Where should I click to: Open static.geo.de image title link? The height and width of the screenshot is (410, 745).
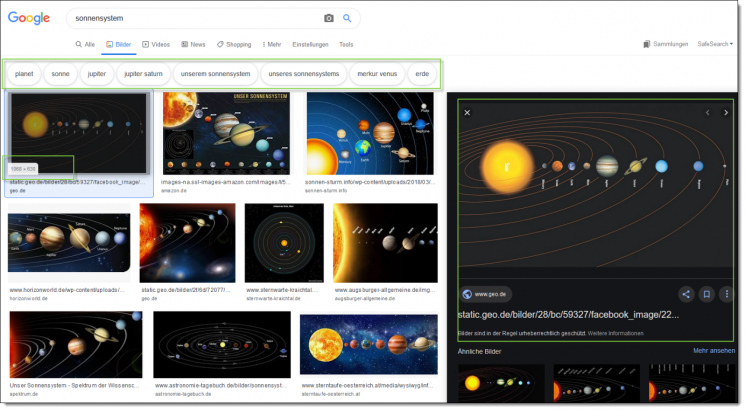tap(568, 315)
